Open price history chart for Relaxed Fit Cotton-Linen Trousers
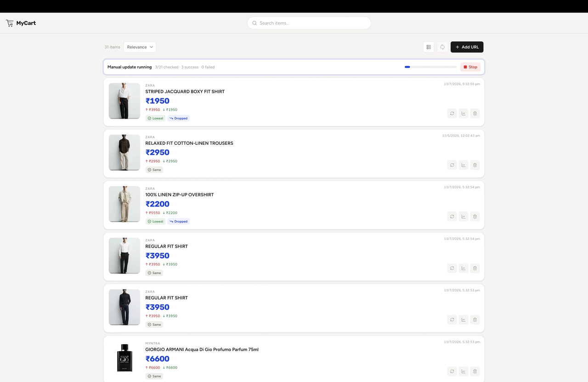The width and height of the screenshot is (588, 382). tap(464, 165)
